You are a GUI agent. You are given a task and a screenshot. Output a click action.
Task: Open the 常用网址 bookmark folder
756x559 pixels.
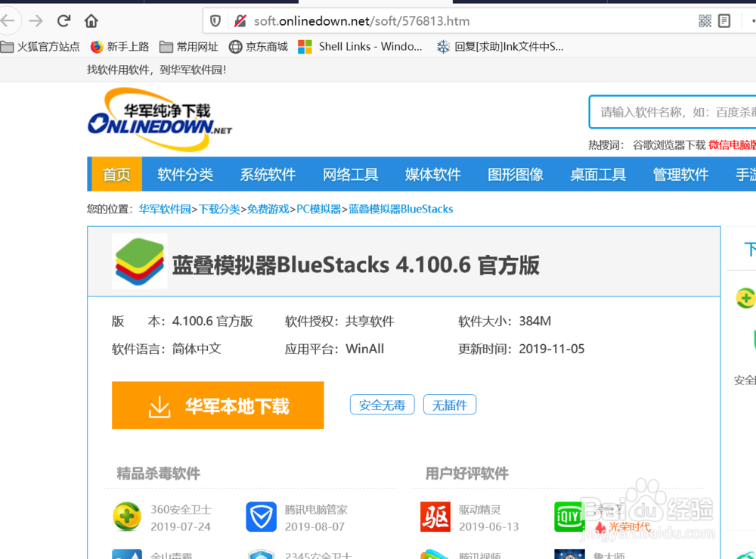point(189,47)
